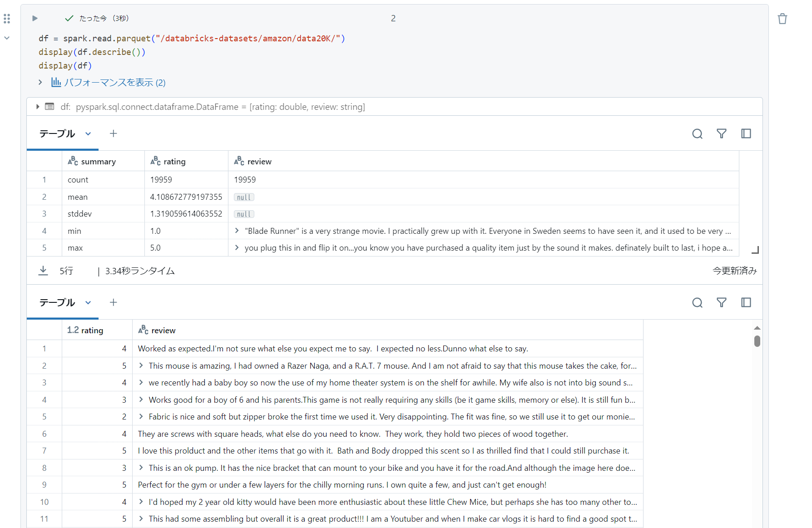The width and height of the screenshot is (812, 528).
Task: Apply a filter on the summary table
Action: click(722, 133)
